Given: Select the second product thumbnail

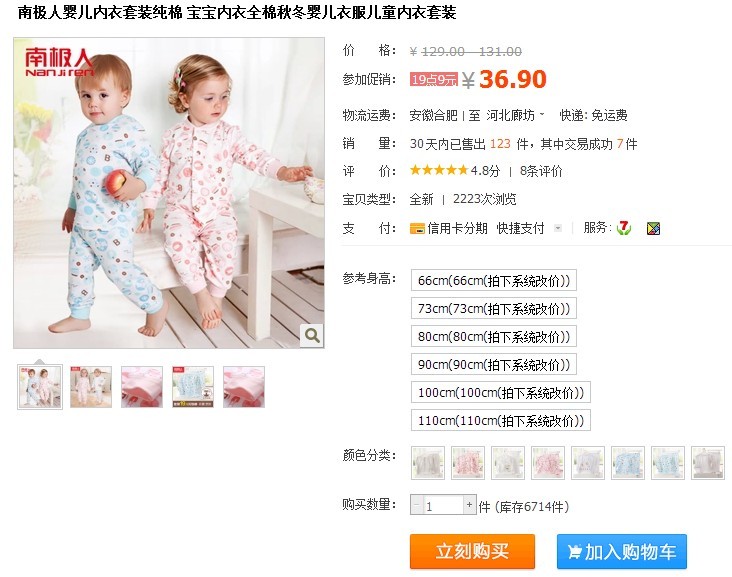Looking at the screenshot, I should click(x=91, y=387).
